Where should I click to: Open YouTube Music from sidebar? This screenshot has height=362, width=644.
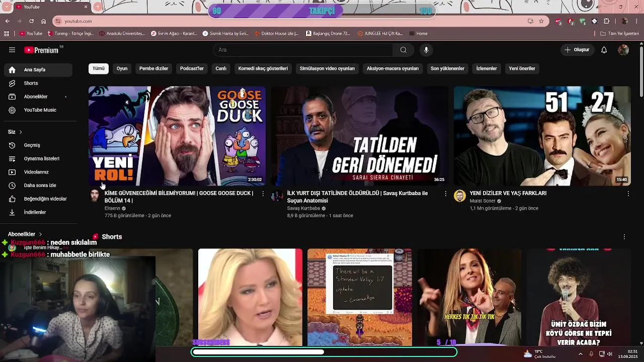[x=38, y=110]
